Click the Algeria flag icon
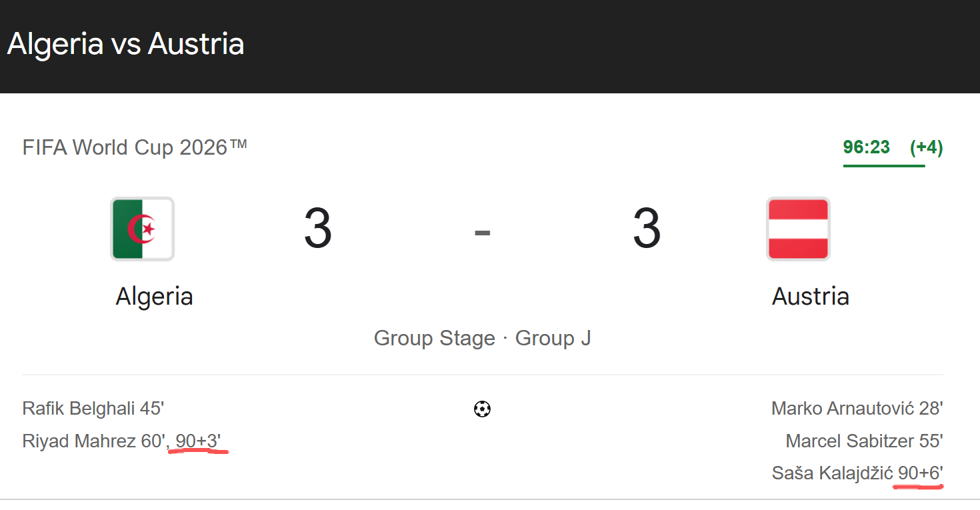The height and width of the screenshot is (510, 980). (x=142, y=229)
